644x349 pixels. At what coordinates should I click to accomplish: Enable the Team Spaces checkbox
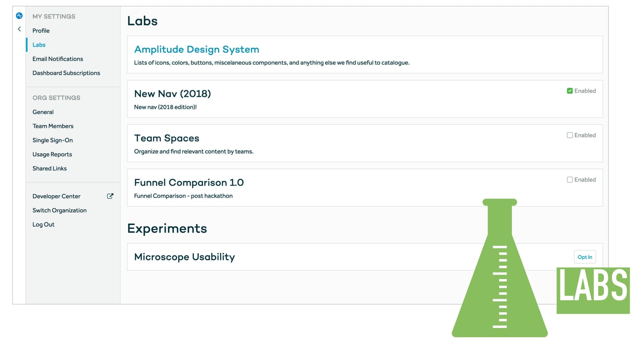[x=570, y=135]
